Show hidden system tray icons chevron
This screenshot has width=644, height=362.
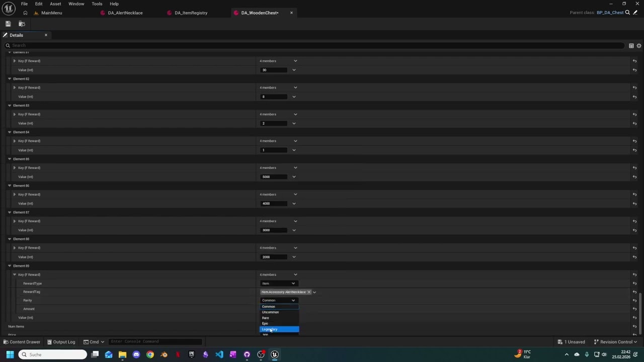(567, 354)
